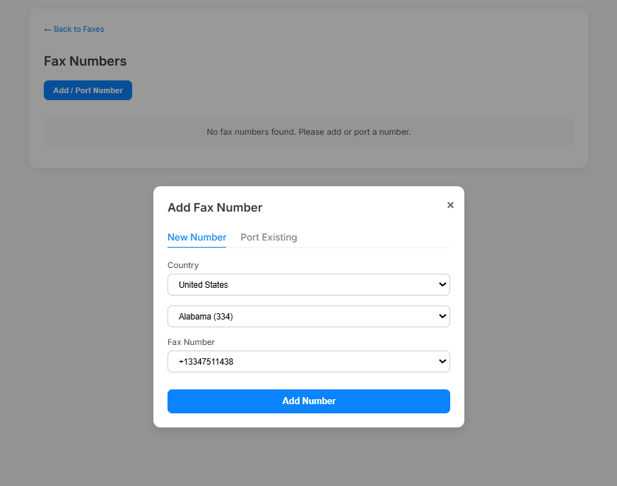The image size is (617, 486).
Task: Click the Country field label
Action: pos(183,265)
